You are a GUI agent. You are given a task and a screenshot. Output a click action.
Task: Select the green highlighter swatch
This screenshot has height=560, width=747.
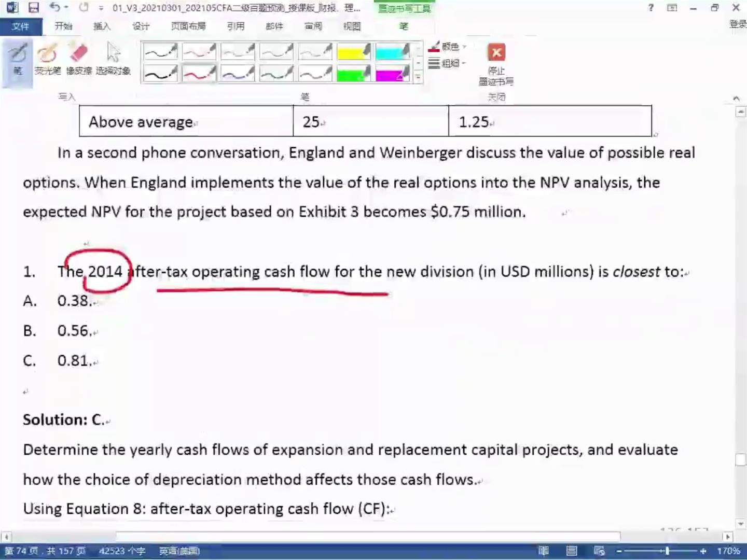click(x=354, y=73)
